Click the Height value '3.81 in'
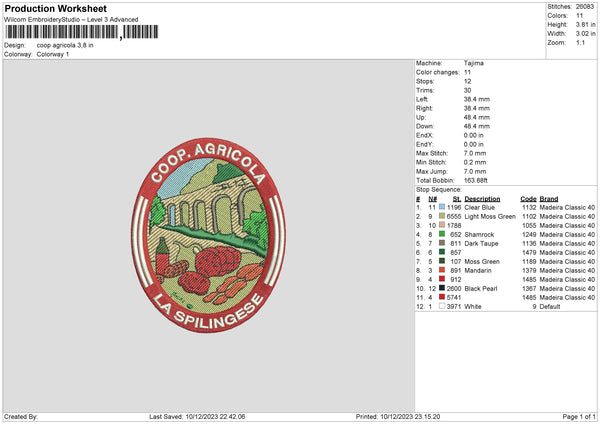Image resolution: width=600 pixels, height=424 pixels. tap(585, 24)
